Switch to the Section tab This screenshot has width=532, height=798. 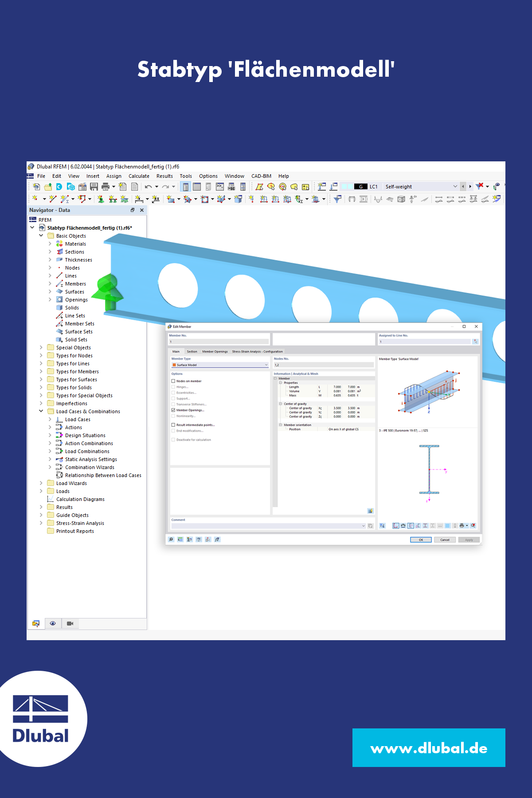coord(192,352)
